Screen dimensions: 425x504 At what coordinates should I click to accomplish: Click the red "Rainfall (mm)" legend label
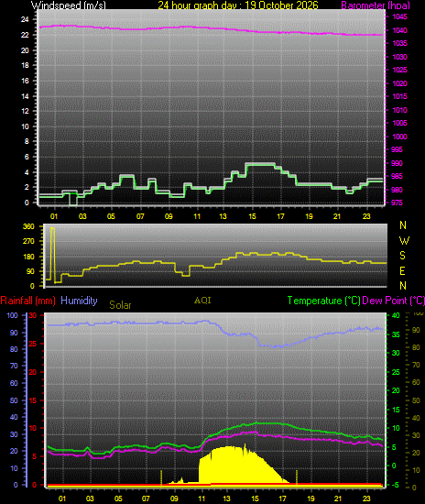pyautogui.click(x=28, y=301)
